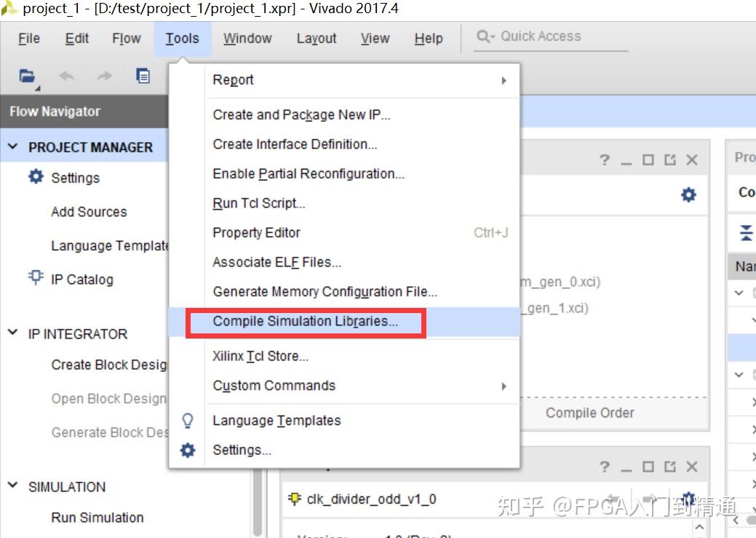Open the Edit menu

click(x=77, y=38)
